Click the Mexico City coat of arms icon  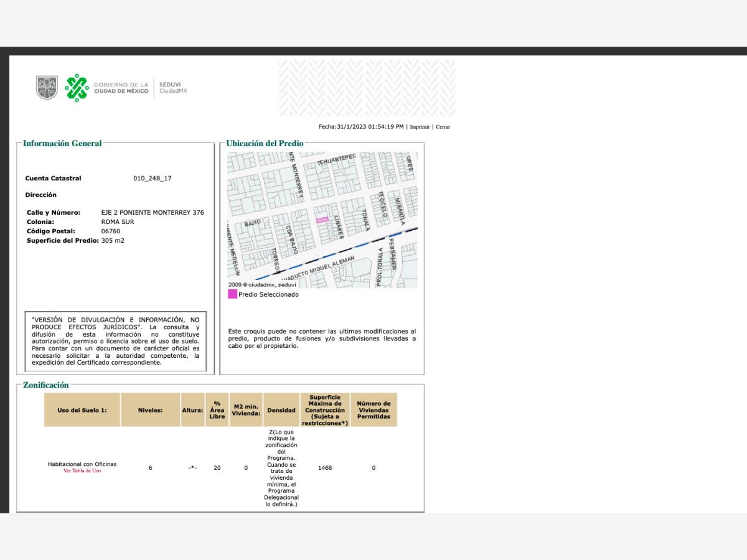coord(47,88)
